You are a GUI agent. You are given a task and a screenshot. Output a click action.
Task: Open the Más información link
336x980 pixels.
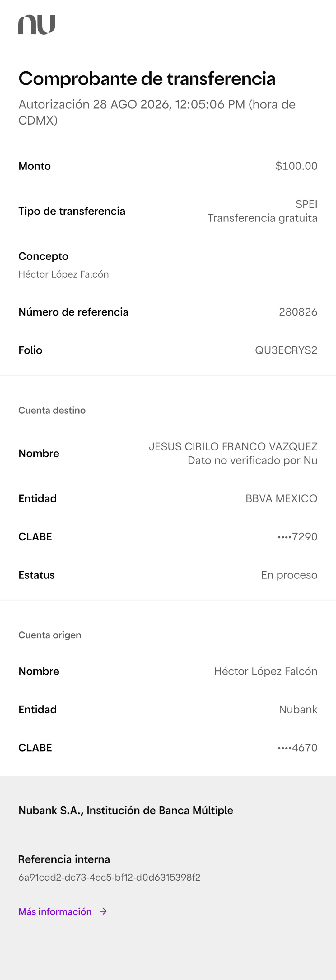pyautogui.click(x=55, y=911)
